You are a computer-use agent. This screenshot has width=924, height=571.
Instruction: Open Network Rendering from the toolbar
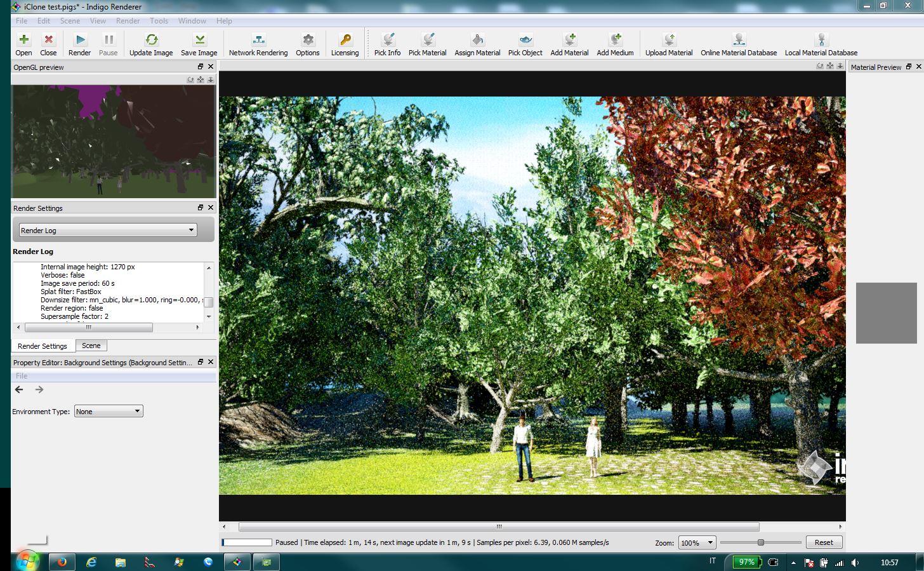pyautogui.click(x=258, y=40)
